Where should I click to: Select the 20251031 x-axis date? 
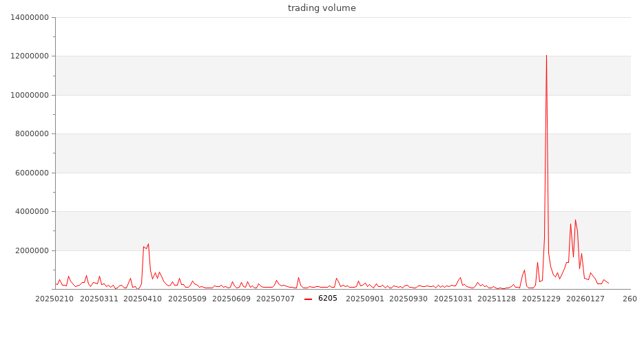(455, 299)
